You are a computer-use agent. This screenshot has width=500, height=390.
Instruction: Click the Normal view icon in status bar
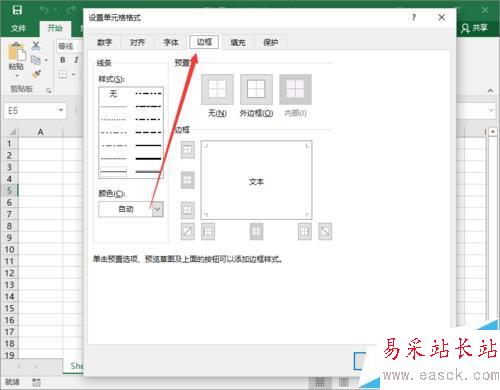[x=320, y=382]
